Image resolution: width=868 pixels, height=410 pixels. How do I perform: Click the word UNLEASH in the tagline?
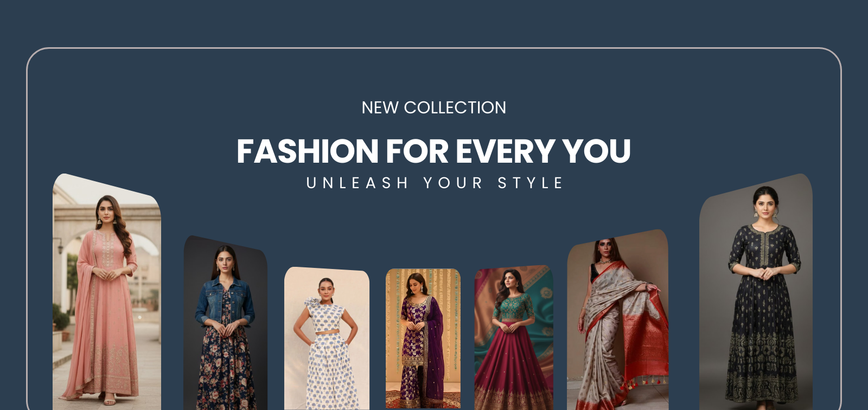coord(358,183)
